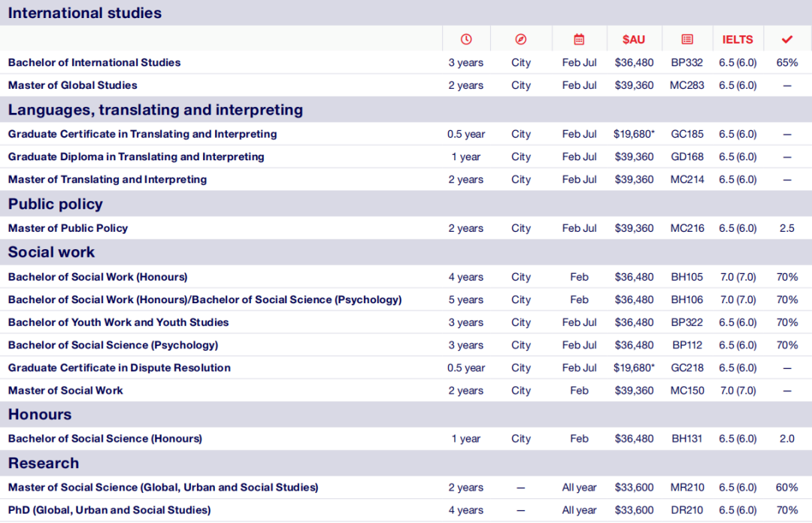Click the 1 year duration for GD168

[x=466, y=157]
